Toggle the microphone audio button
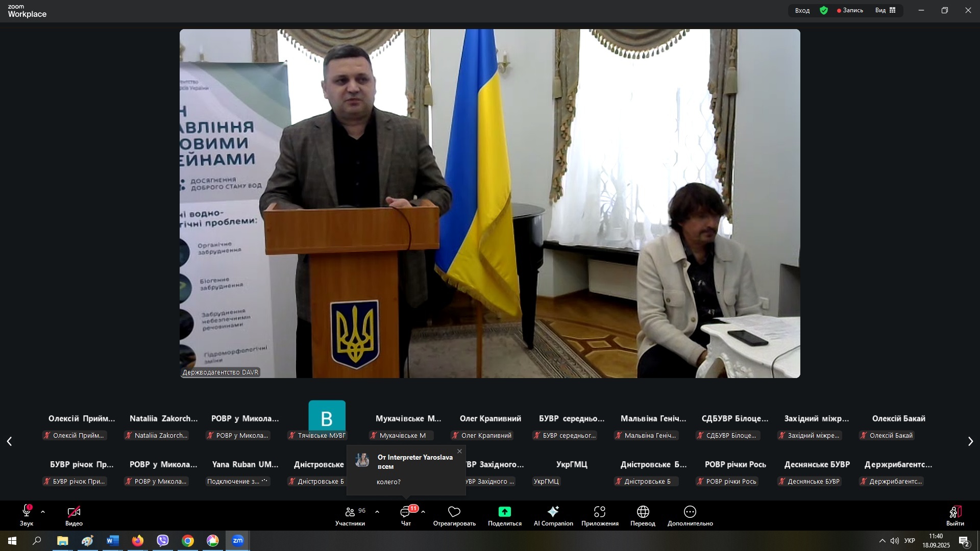 tap(27, 512)
